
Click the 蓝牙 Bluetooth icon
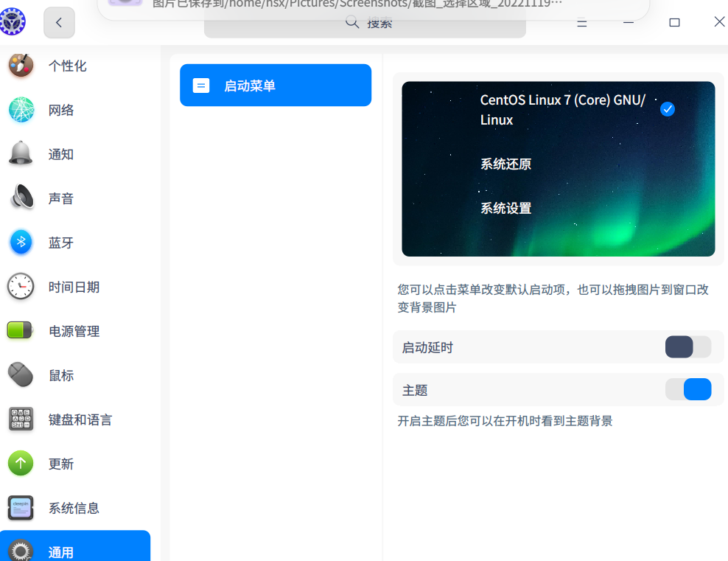point(21,242)
